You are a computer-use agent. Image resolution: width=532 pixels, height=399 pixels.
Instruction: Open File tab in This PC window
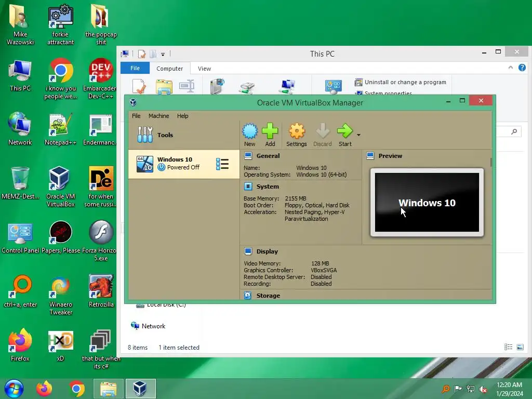135,68
